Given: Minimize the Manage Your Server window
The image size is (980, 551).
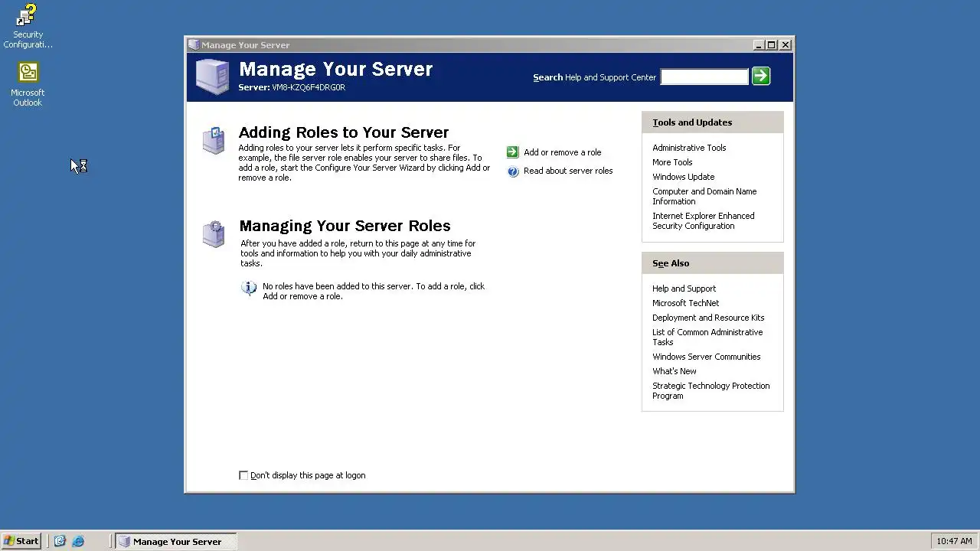Looking at the screenshot, I should (x=758, y=45).
